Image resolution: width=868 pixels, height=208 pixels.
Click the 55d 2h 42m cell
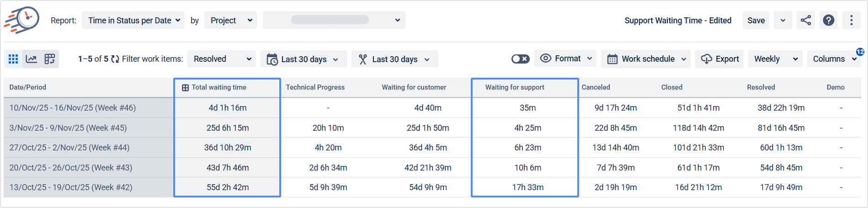pos(228,187)
